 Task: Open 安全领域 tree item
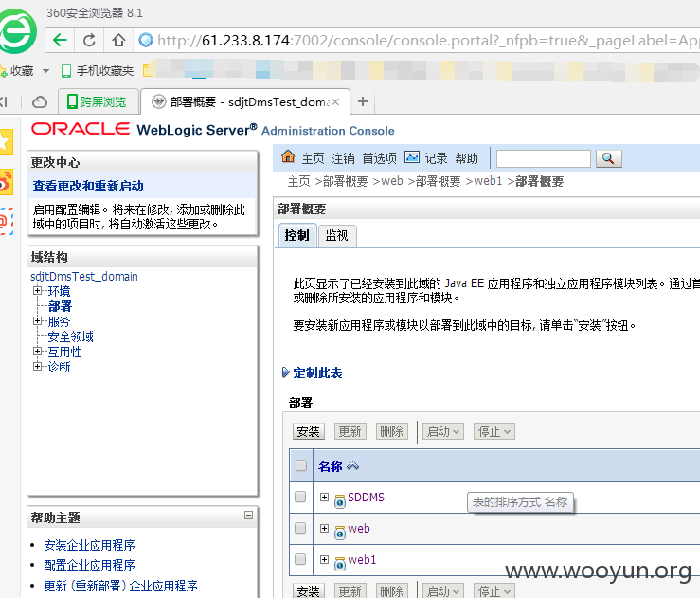click(70, 336)
